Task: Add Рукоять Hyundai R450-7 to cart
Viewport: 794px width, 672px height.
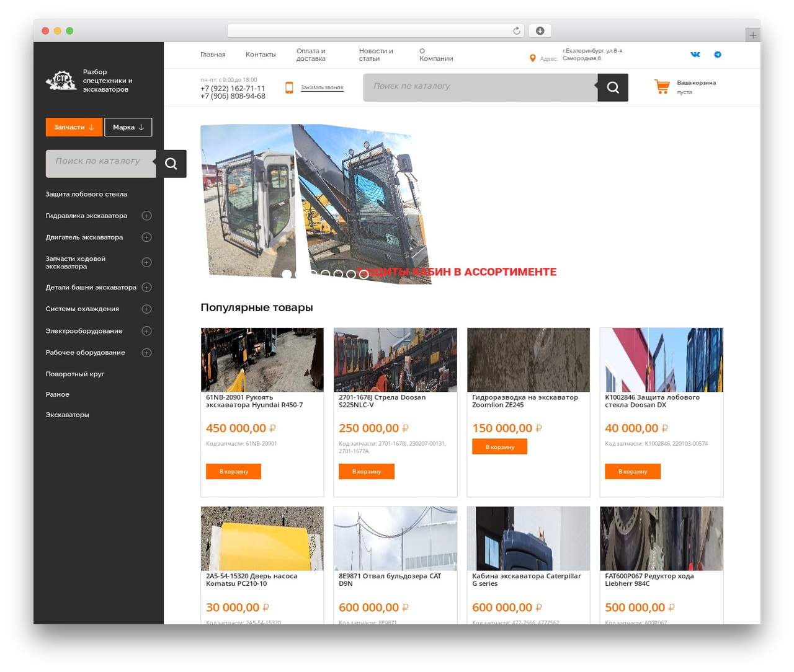Action: click(x=234, y=472)
